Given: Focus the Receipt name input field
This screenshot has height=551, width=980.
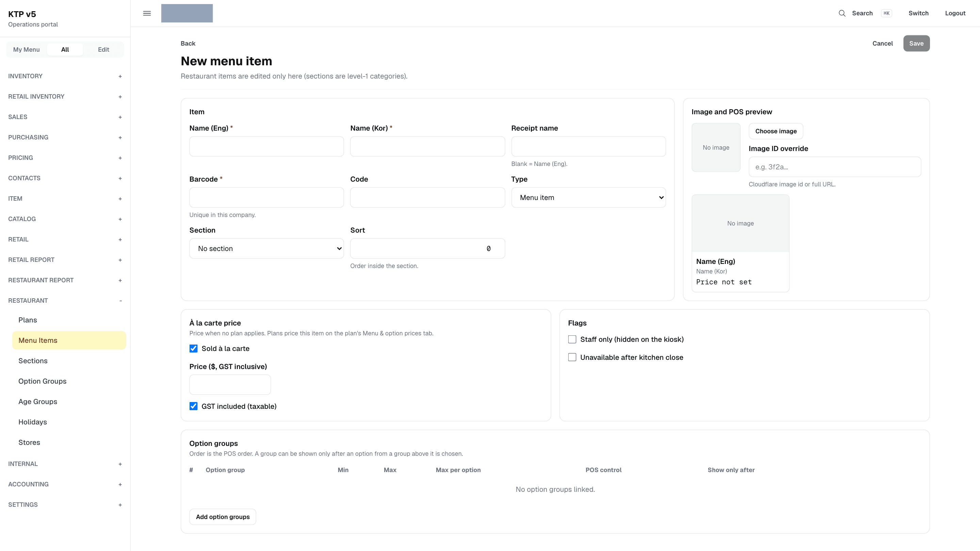Looking at the screenshot, I should click(588, 146).
